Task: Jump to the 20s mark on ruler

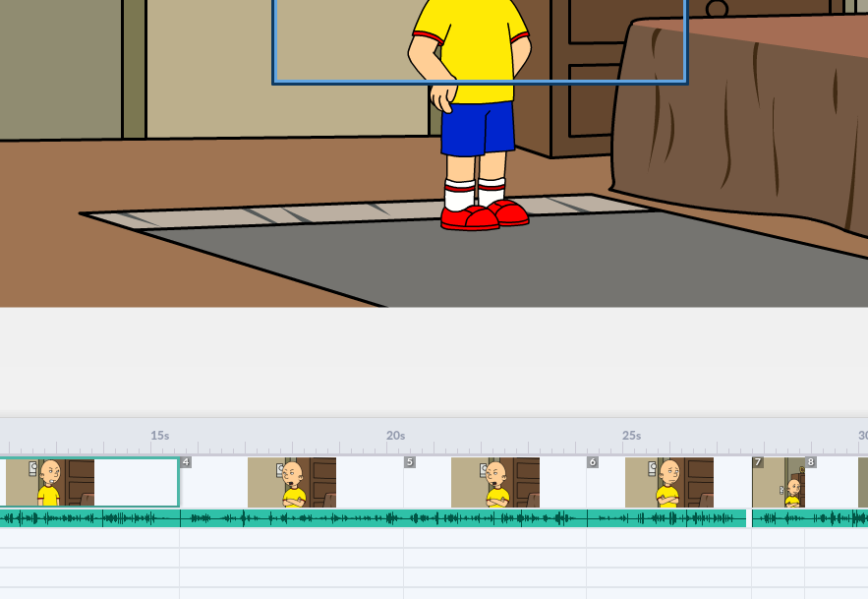Action: 396,436
